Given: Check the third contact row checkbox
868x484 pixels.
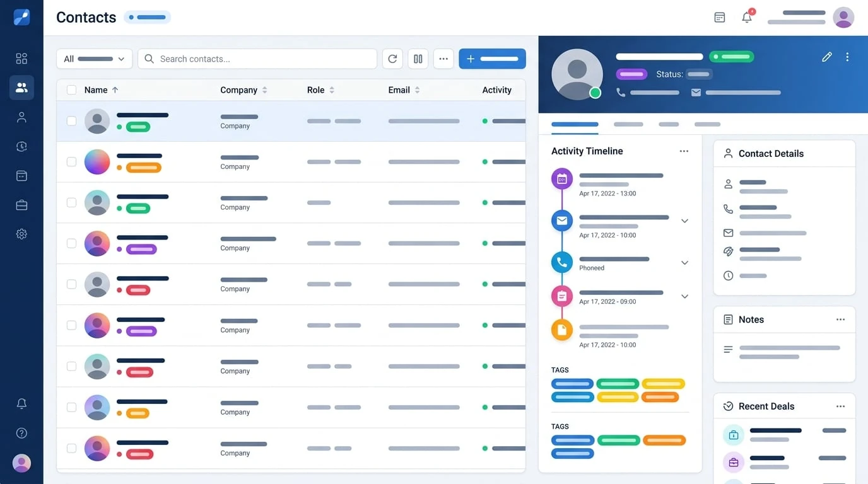Looking at the screenshot, I should (71, 202).
